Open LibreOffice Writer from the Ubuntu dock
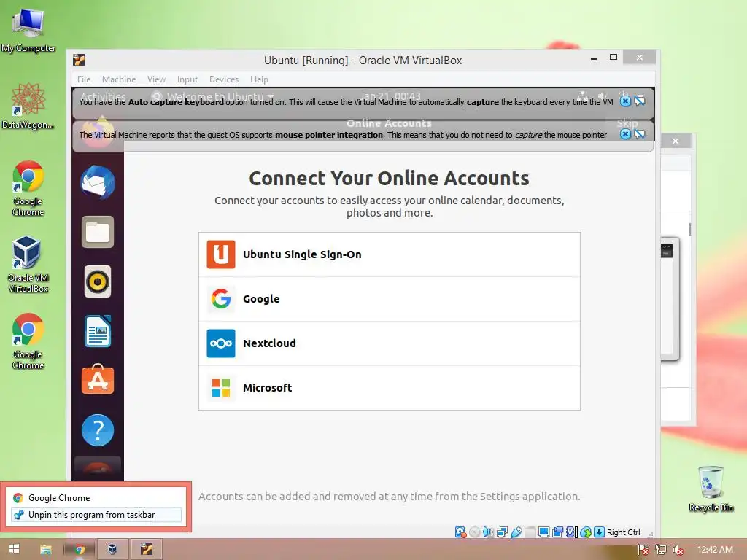 click(x=98, y=331)
